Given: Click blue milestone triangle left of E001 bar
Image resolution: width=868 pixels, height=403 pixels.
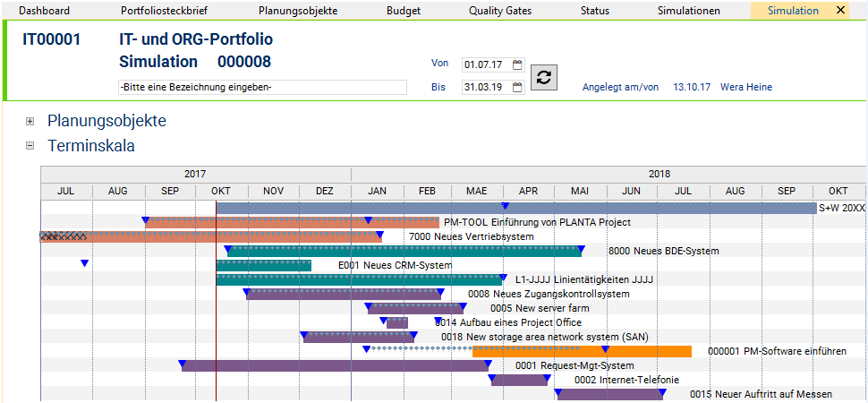Looking at the screenshot, I should [x=84, y=263].
